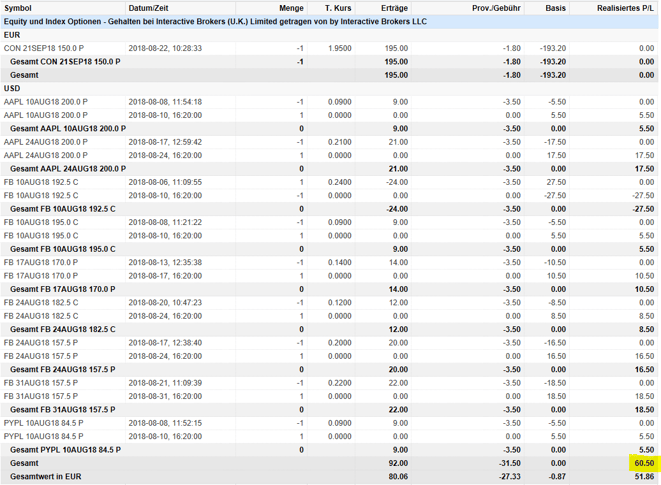Screen dimensions: 661x485
Task: Click the Symbol column header
Action: (x=18, y=8)
